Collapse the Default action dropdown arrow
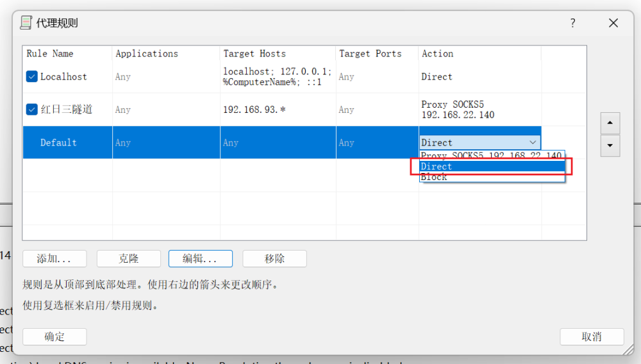Image resolution: width=641 pixels, height=364 pixels. coord(533,143)
